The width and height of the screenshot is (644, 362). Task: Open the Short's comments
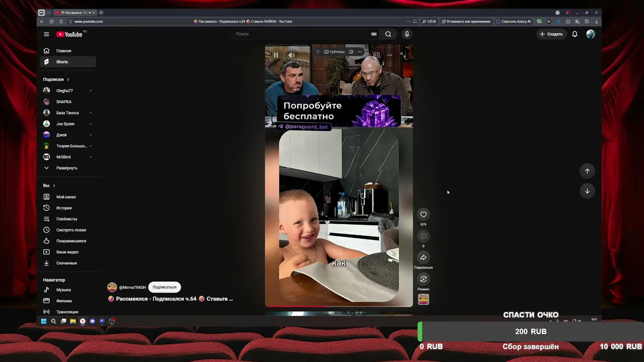point(424,236)
